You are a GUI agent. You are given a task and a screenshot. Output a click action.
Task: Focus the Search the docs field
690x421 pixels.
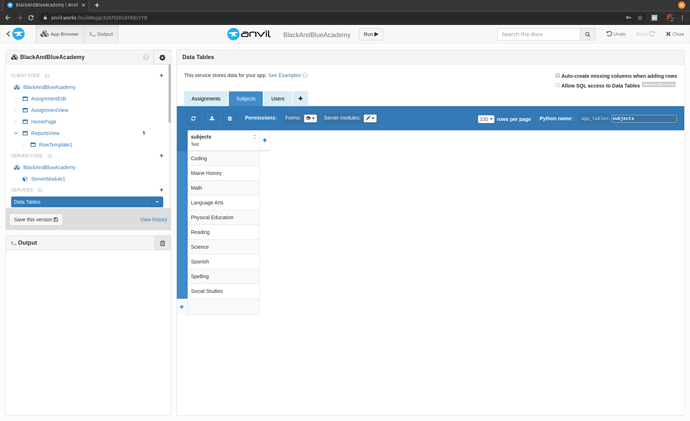[x=539, y=34]
